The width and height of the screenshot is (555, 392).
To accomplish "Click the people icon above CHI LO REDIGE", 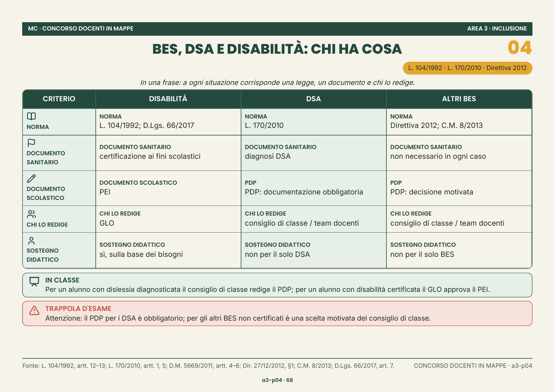I will (x=31, y=214).
